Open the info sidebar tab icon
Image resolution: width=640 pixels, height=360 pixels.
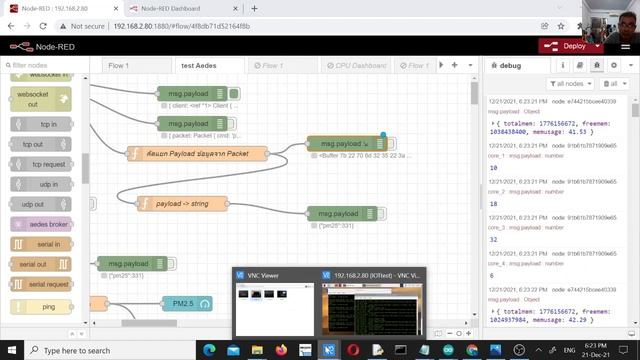tap(562, 65)
